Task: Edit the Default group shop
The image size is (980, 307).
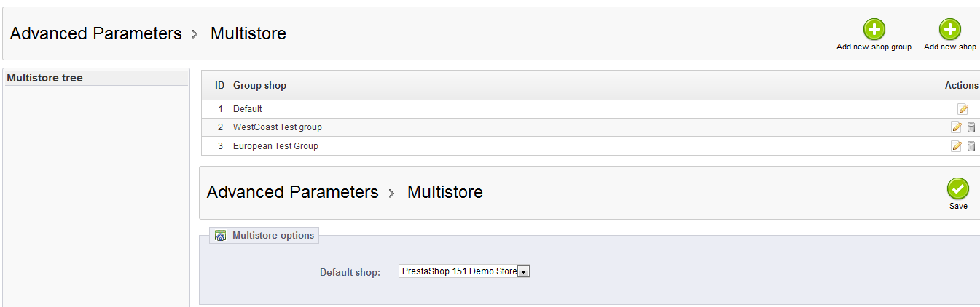Action: [x=963, y=109]
